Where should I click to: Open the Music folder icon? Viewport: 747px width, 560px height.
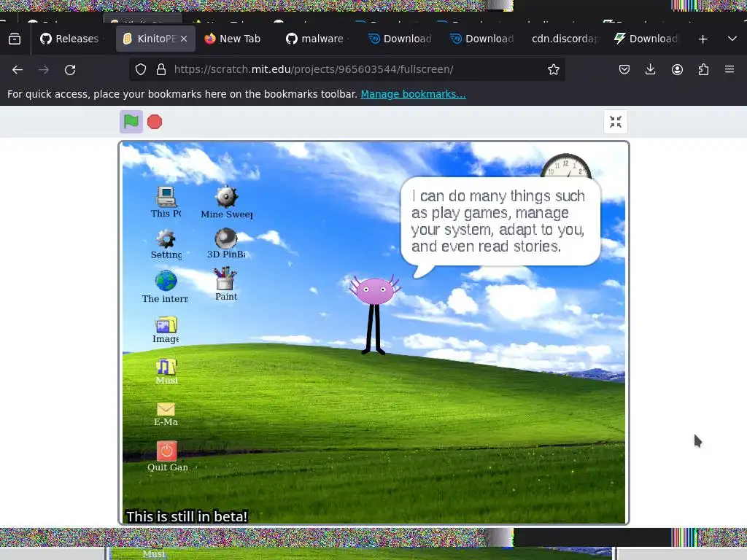coord(166,371)
